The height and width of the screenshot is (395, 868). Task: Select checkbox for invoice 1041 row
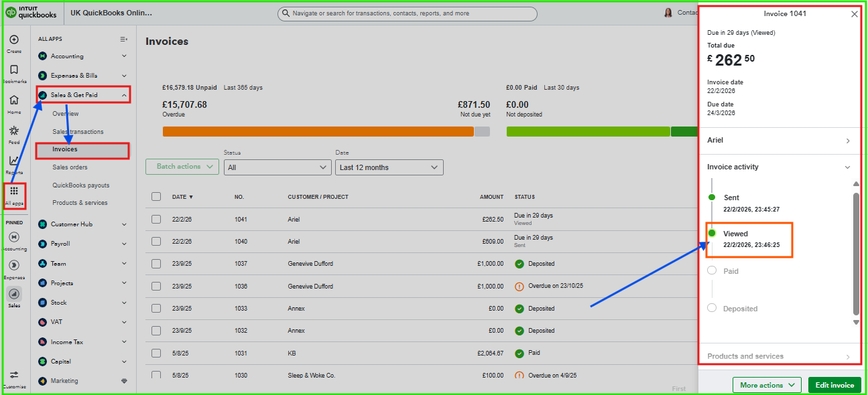156,219
